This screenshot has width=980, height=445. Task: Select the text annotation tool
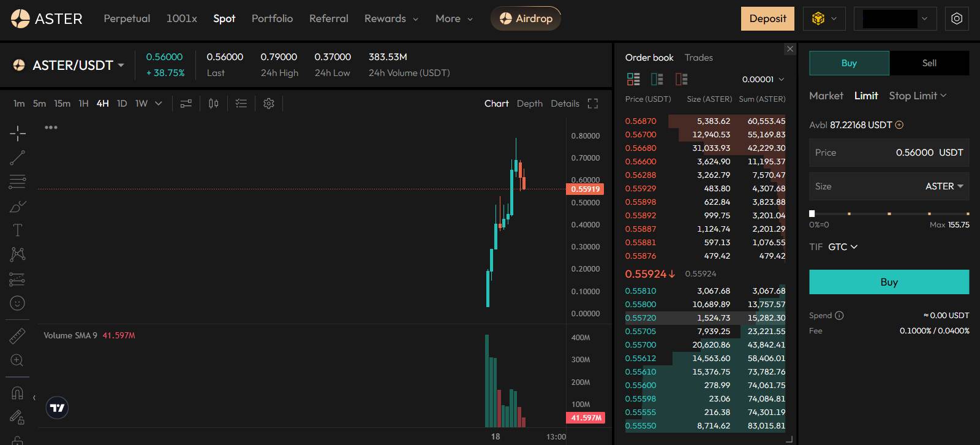point(18,230)
